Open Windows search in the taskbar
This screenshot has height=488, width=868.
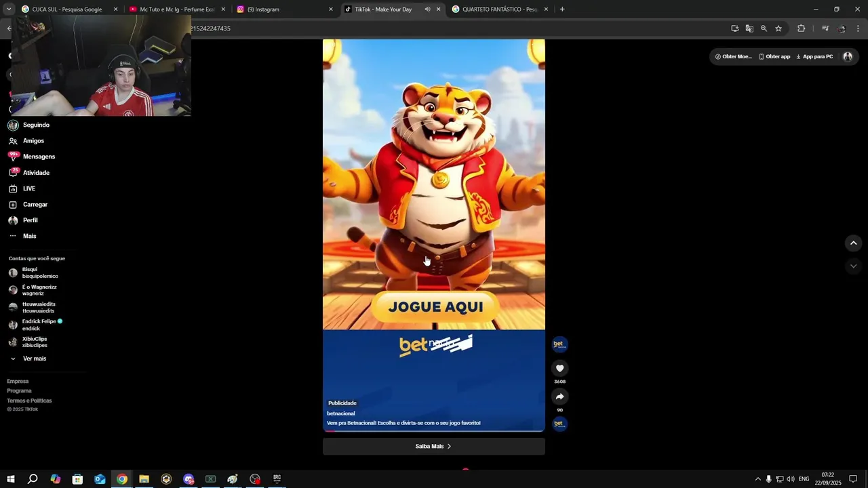tap(33, 479)
